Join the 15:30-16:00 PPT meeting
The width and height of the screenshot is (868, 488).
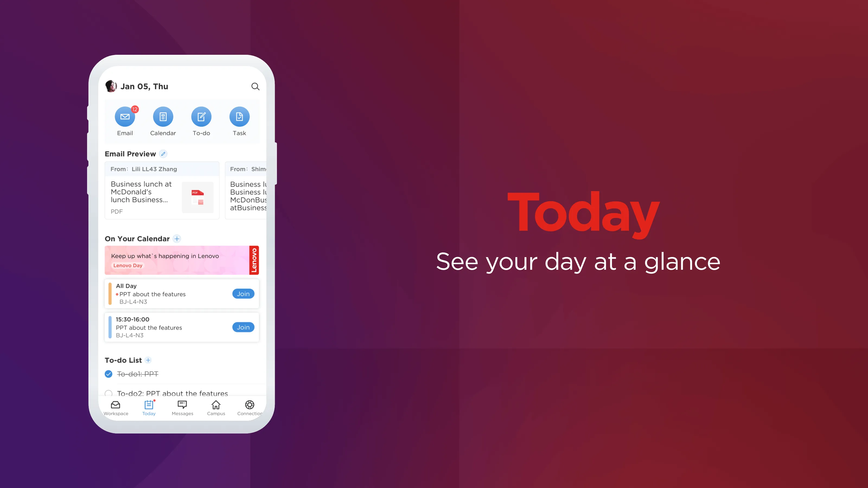[x=243, y=326]
